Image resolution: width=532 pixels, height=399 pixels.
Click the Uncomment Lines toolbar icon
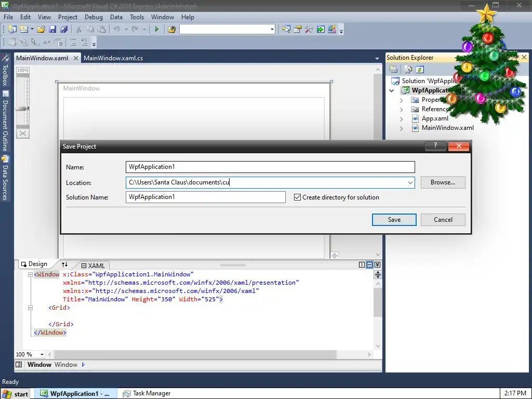pos(85,43)
